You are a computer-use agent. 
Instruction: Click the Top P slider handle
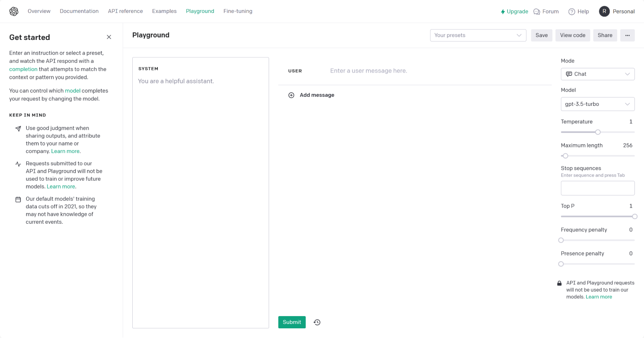[x=634, y=217]
